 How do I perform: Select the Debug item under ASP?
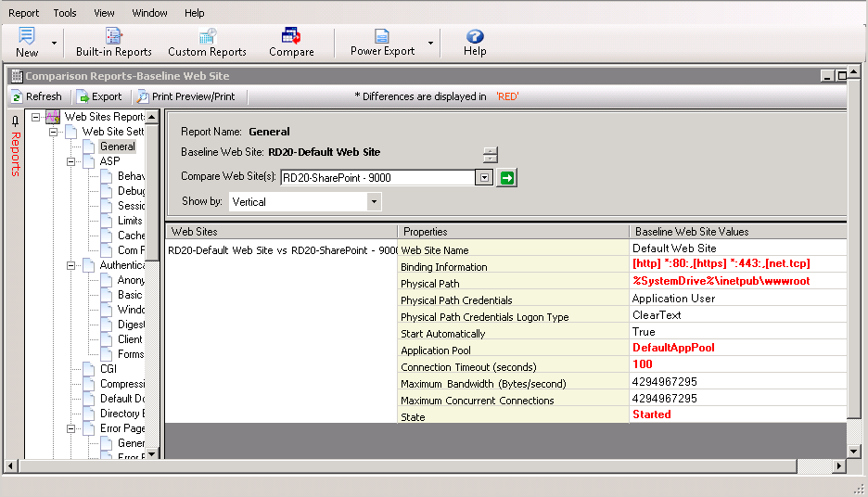point(131,191)
